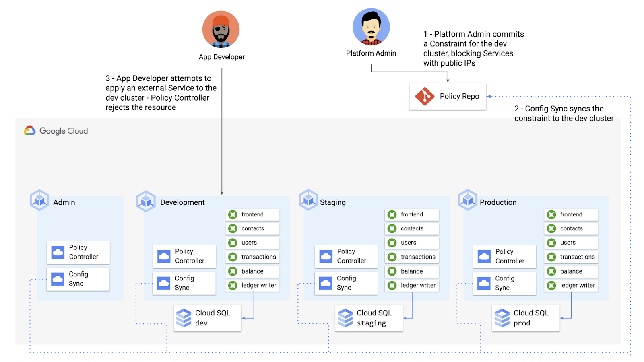The height and width of the screenshot is (362, 644).
Task: Click the Cloud SQL prod database icon
Action: click(502, 318)
